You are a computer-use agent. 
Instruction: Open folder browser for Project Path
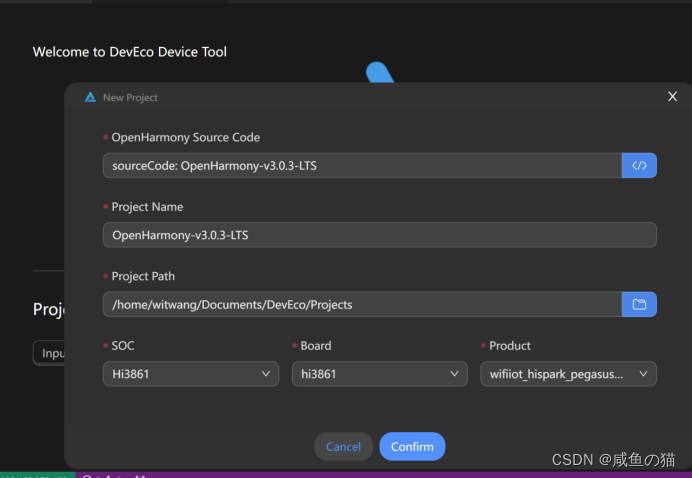(x=639, y=304)
